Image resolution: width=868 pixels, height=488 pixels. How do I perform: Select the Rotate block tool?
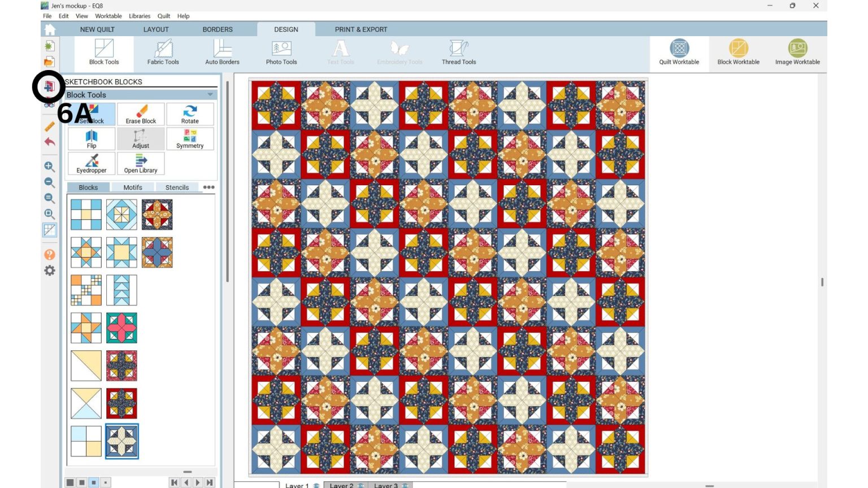pyautogui.click(x=190, y=114)
